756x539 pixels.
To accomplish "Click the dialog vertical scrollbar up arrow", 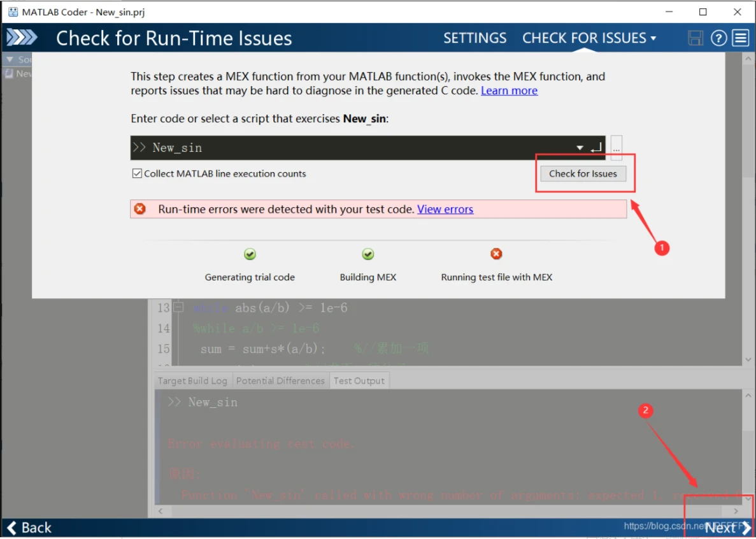I will pyautogui.click(x=748, y=59).
